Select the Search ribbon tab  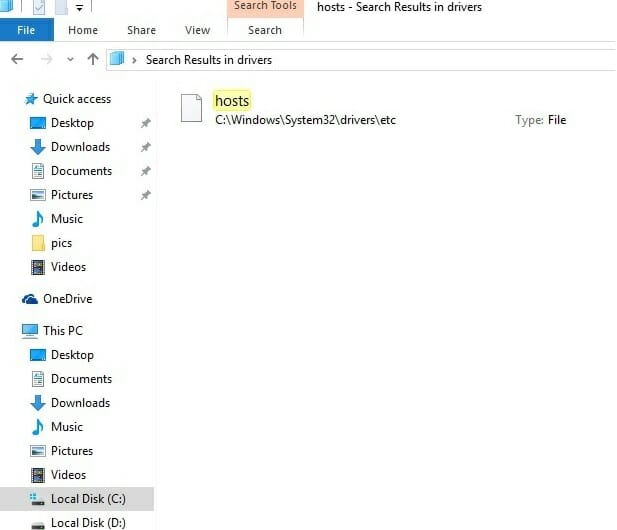(265, 30)
